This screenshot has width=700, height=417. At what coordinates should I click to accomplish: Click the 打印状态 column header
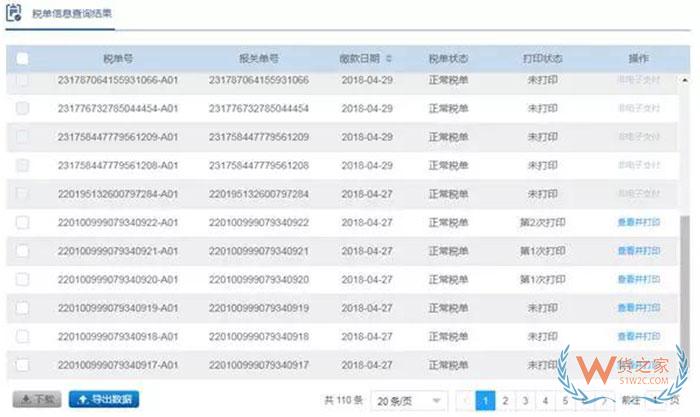coord(542,58)
